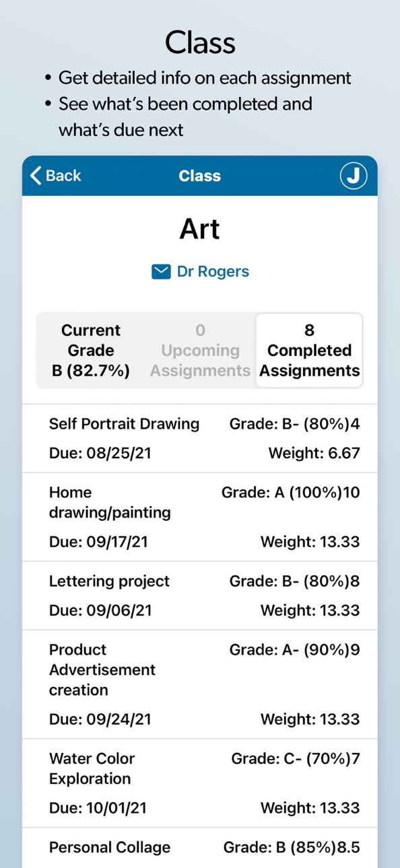Switch to 0 Upcoming Assignments tab
Image resolution: width=400 pixels, height=868 pixels.
pos(200,351)
